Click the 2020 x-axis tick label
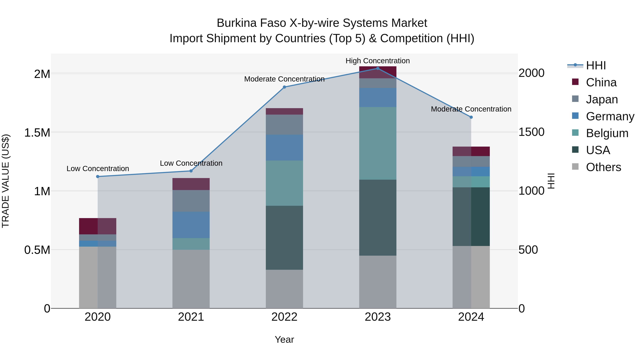Viewport: 644px width, 362px height. click(x=98, y=317)
